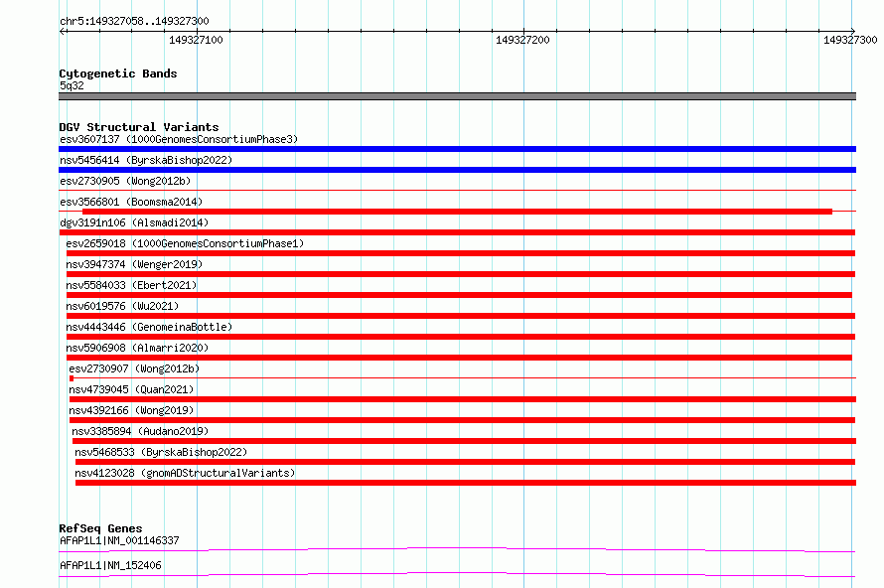Screen dimensions: 884x588
Task: Select the gray 5q32 cytogenetic band bar
Action: 457,96
